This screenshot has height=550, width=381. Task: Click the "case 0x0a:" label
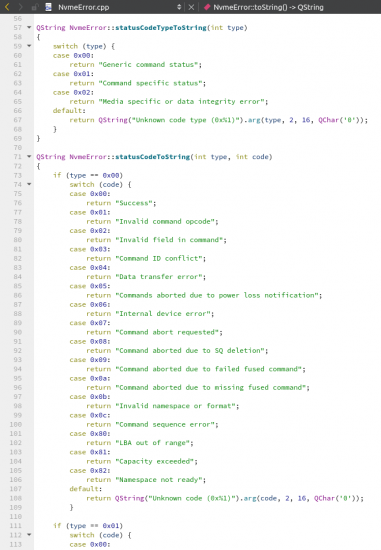tap(90, 378)
